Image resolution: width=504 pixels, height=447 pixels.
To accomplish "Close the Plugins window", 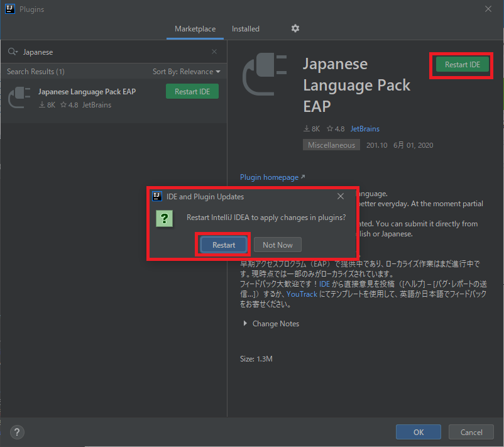I will (x=488, y=9).
